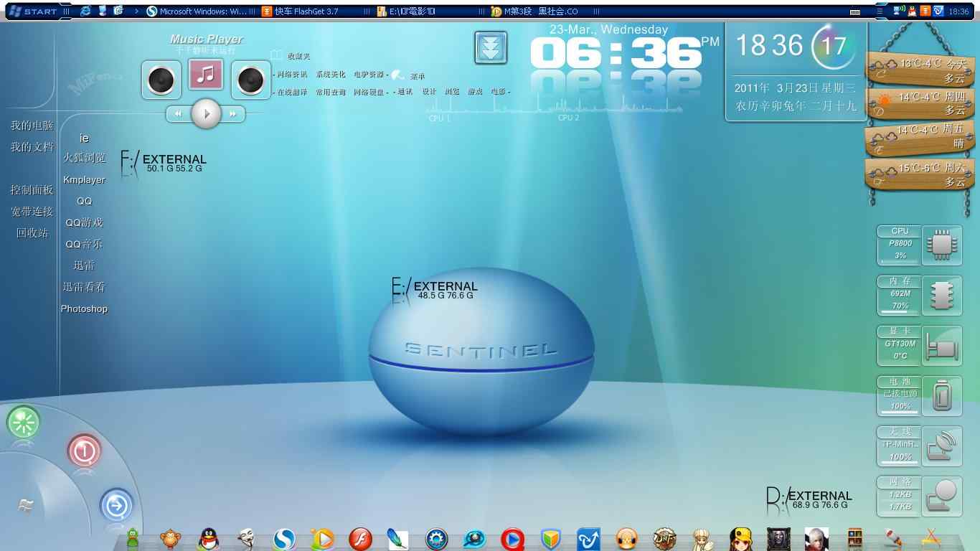
Task: Click the green alien icon at dock start
Action: point(133,539)
